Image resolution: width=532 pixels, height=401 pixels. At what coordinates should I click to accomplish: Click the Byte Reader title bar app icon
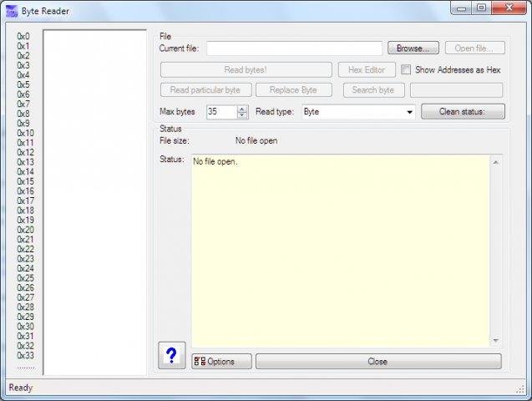(12, 11)
